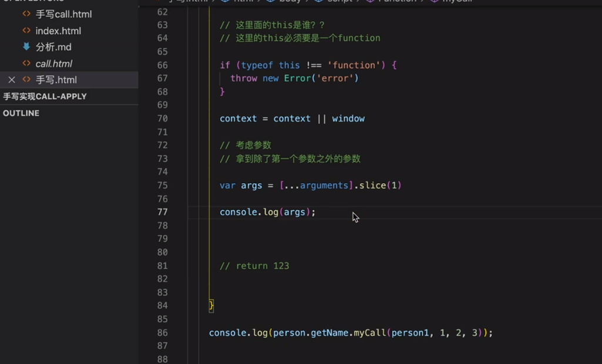Click the HTML file icon beside index.html
Screen dimensions: 602x364
(x=26, y=31)
